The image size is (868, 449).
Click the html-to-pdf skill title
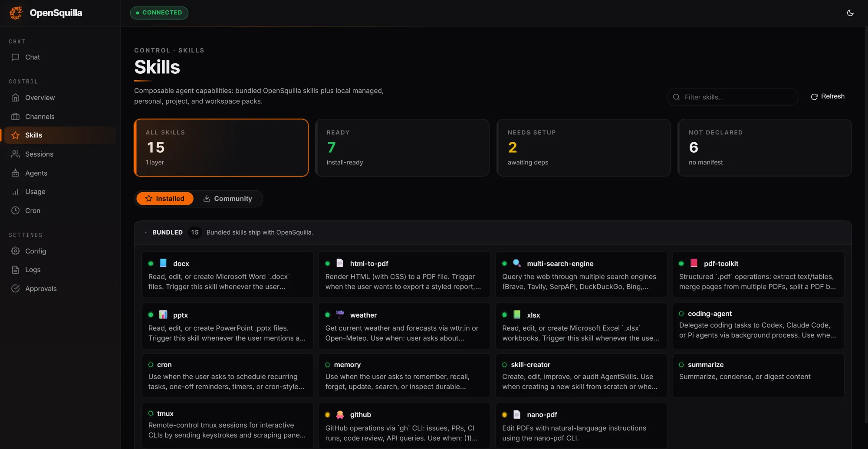[369, 264]
